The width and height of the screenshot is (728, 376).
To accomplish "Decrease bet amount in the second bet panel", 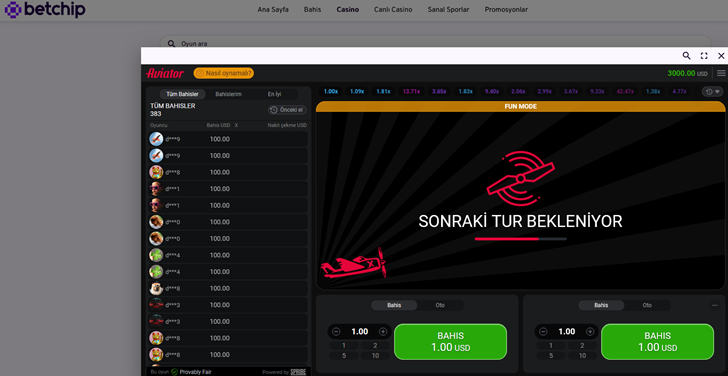I will (x=543, y=331).
